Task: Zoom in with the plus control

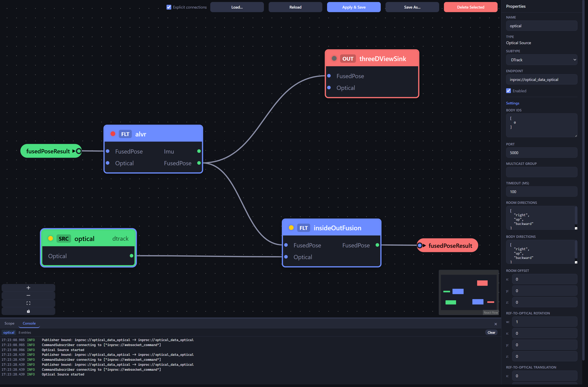Action: pos(28,288)
